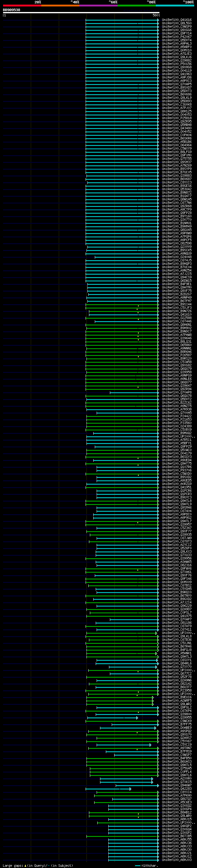This screenshot has height=868, width=197.
Task: Select hit UniRef100_A7R5I1
Action: (177, 440)
